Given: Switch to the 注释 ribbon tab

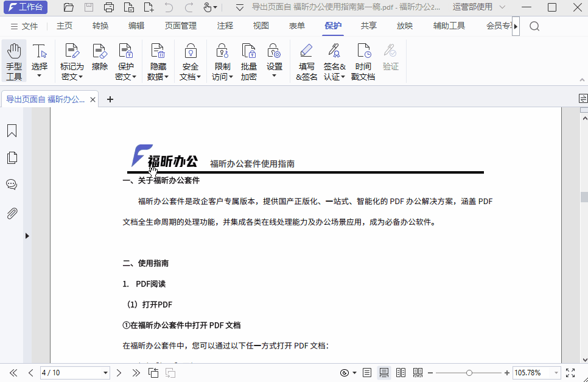Looking at the screenshot, I should tap(225, 26).
